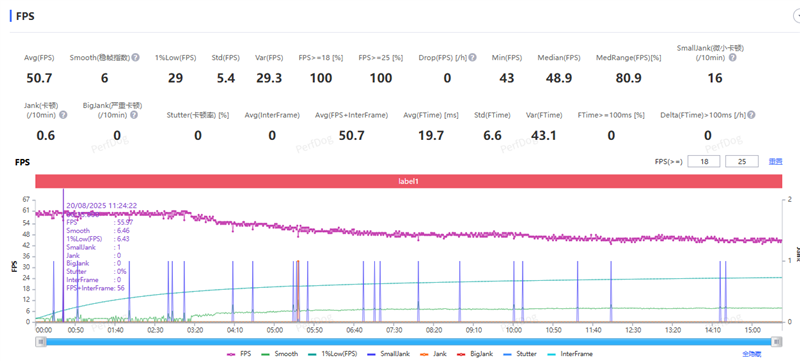
Task: Toggle the 1%Low(FPS) series in the legend
Action: tap(332, 353)
